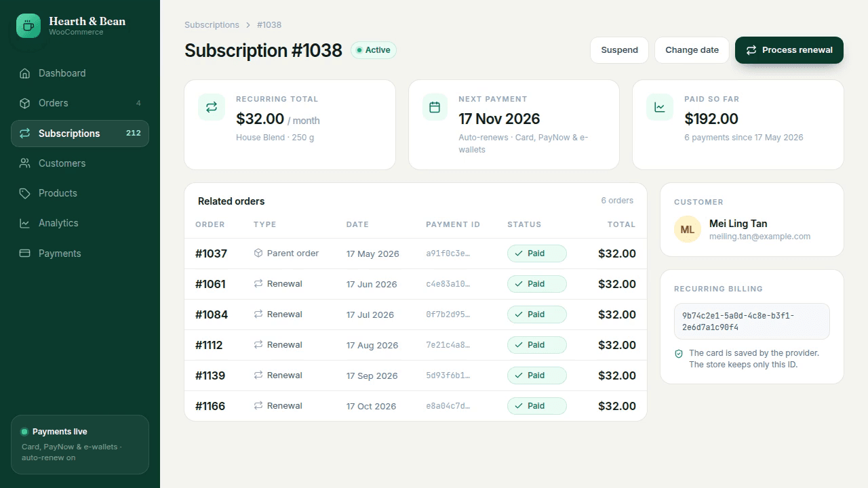868x488 pixels.
Task: Click the Active status badge
Action: (374, 50)
